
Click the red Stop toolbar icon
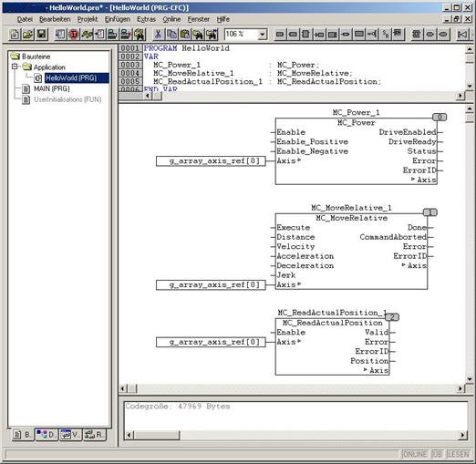pyautogui.click(x=73, y=35)
